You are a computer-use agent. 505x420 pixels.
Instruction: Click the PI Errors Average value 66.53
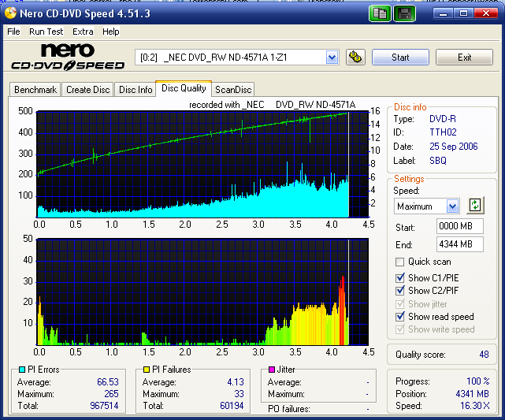pos(108,382)
